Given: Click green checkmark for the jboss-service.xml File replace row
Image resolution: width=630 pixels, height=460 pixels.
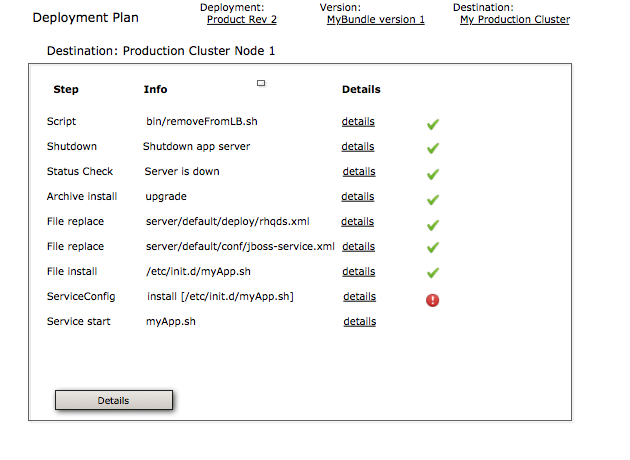Looking at the screenshot, I should tap(433, 247).
